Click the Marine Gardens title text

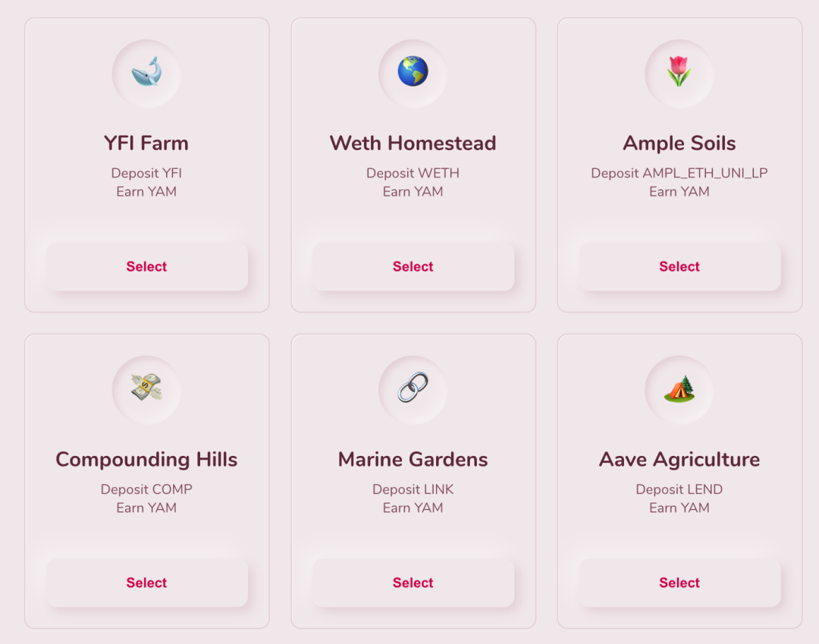click(x=413, y=460)
